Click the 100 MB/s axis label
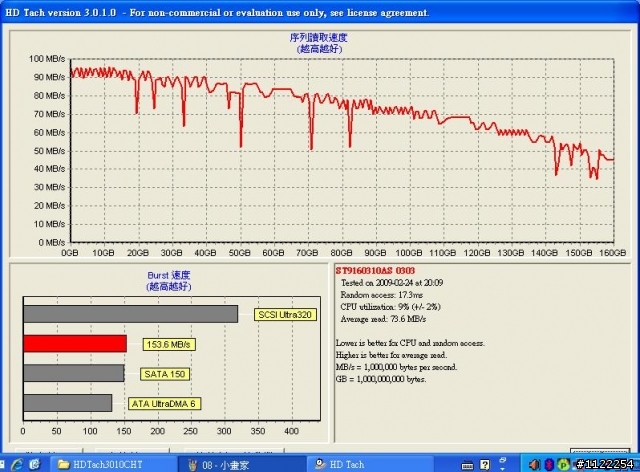640x472 pixels. coord(47,59)
